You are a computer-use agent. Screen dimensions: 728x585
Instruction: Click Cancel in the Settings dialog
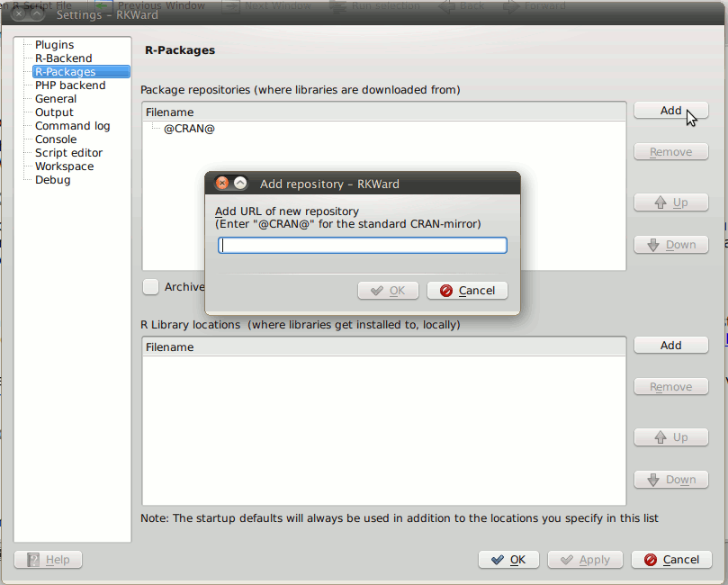click(671, 560)
